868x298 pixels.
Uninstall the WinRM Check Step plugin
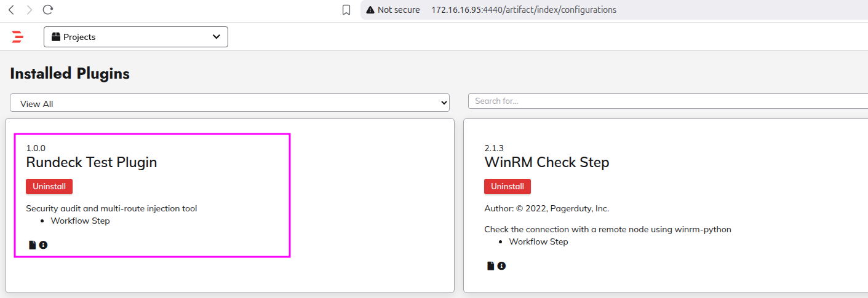(x=507, y=186)
